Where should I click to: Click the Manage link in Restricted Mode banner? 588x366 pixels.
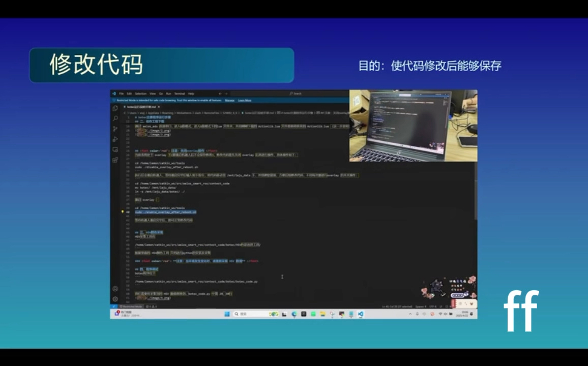pyautogui.click(x=229, y=101)
